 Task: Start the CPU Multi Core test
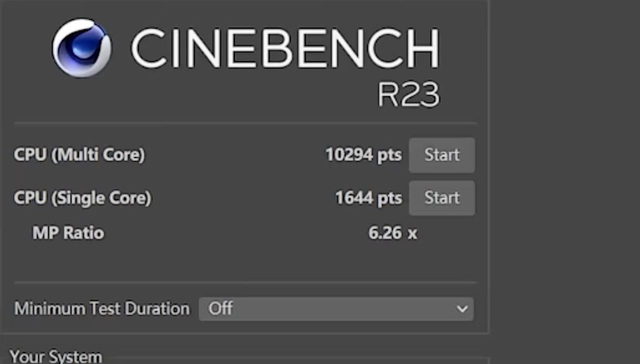[442, 155]
